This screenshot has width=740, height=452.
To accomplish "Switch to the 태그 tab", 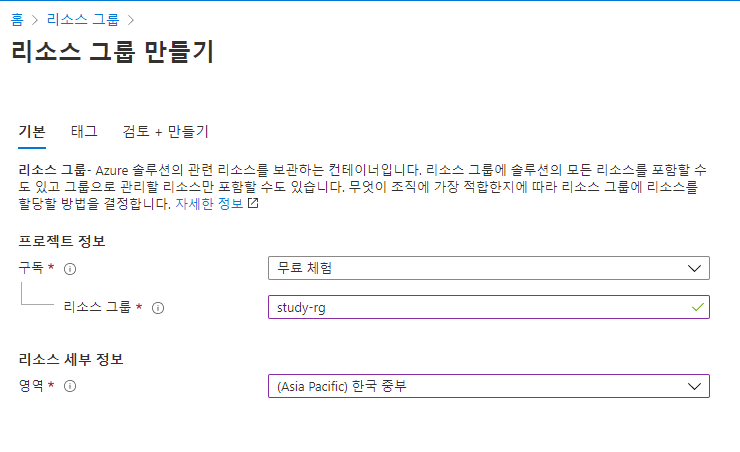I will click(84, 131).
